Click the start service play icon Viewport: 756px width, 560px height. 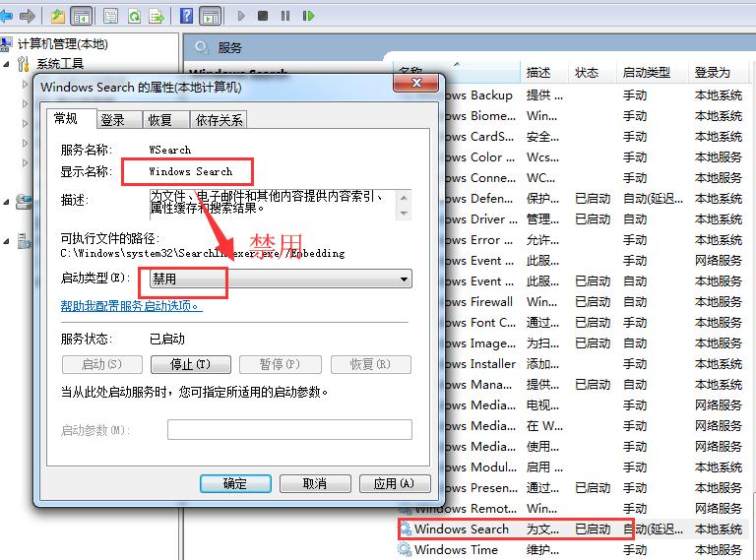point(241,16)
